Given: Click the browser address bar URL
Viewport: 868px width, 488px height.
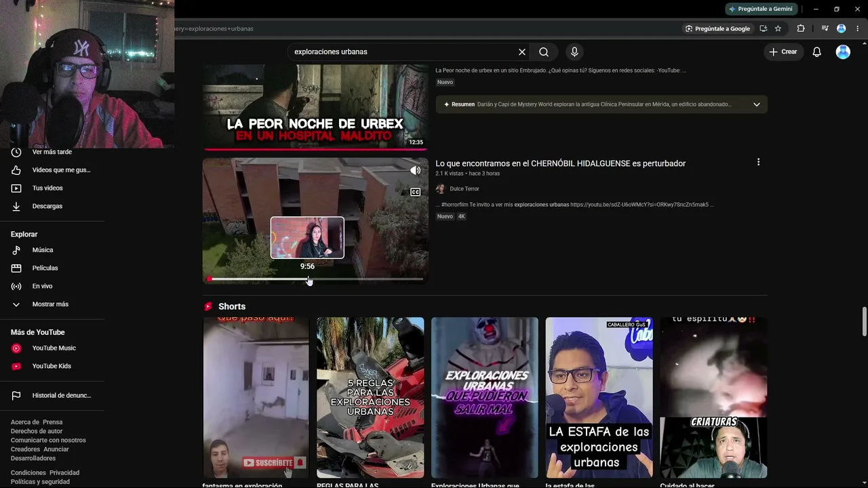Looking at the screenshot, I should point(214,28).
